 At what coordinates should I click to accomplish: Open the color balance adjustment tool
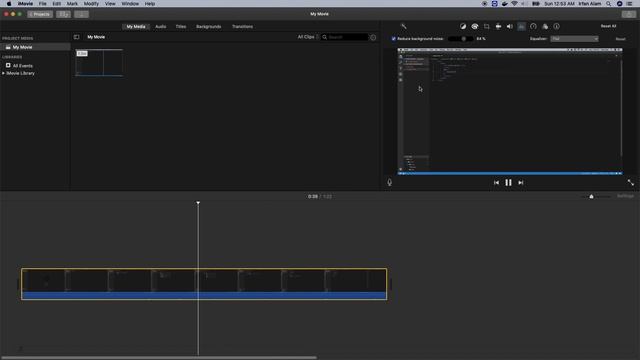point(463,27)
